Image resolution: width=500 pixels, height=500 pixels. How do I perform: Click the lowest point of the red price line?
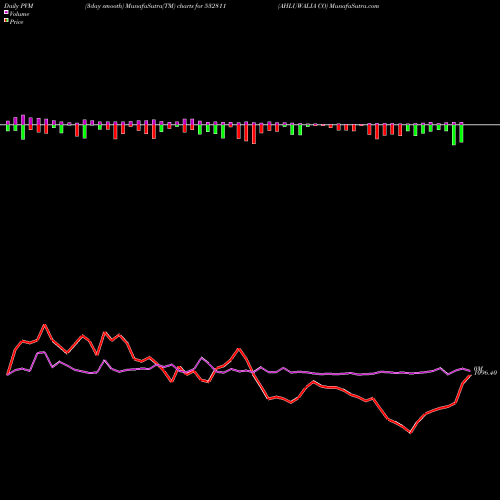pyautogui.click(x=410, y=433)
